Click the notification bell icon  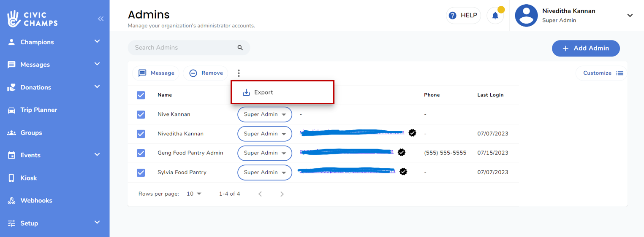(x=495, y=16)
